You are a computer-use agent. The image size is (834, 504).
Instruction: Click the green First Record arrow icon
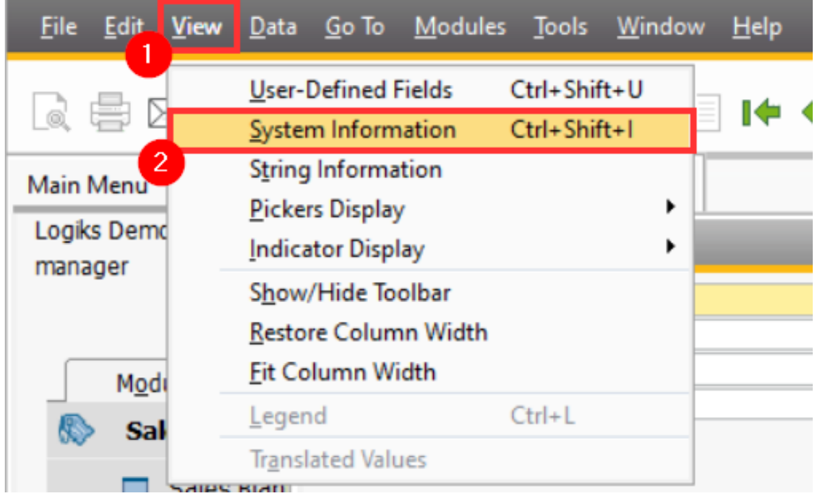click(760, 112)
